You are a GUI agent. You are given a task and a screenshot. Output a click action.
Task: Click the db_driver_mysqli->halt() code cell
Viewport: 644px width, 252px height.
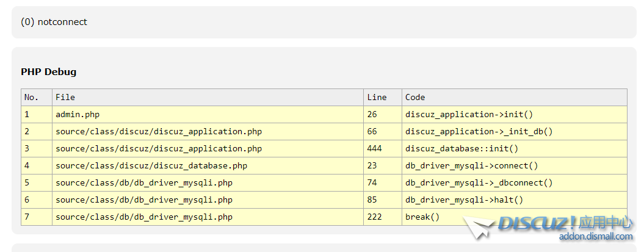click(x=464, y=200)
